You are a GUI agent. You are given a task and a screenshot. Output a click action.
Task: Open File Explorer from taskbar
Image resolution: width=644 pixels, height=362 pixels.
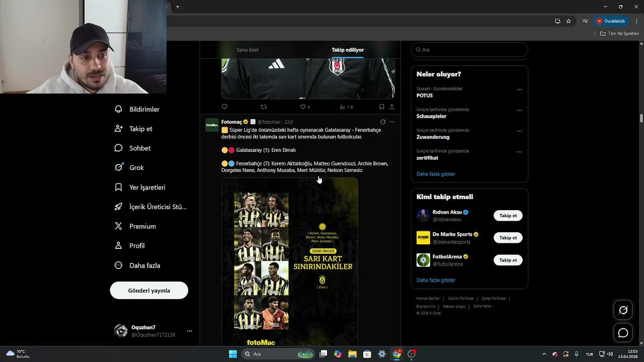pyautogui.click(x=352, y=354)
